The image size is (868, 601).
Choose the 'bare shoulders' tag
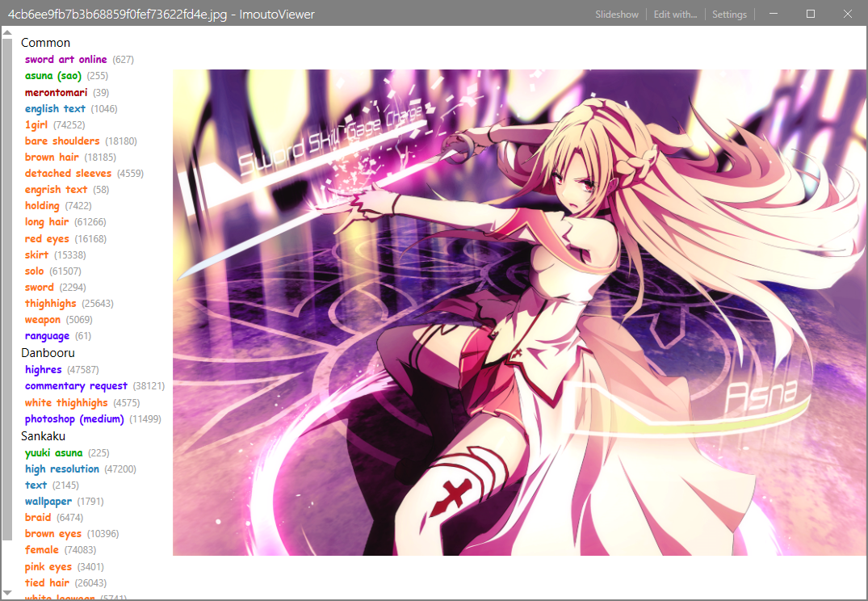coord(62,141)
